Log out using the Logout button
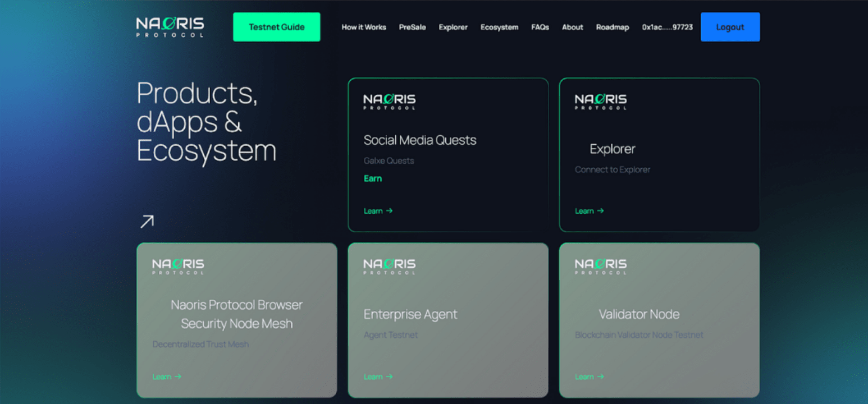Screen dimensions: 868x404 (730, 27)
